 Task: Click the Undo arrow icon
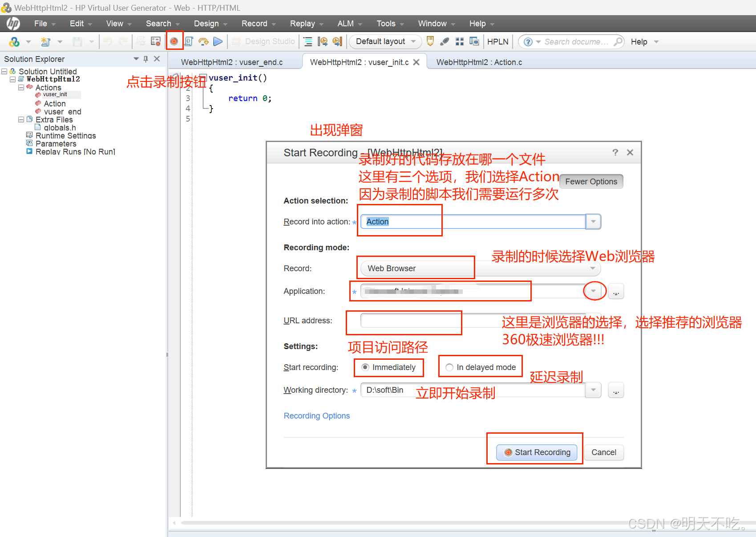point(108,41)
